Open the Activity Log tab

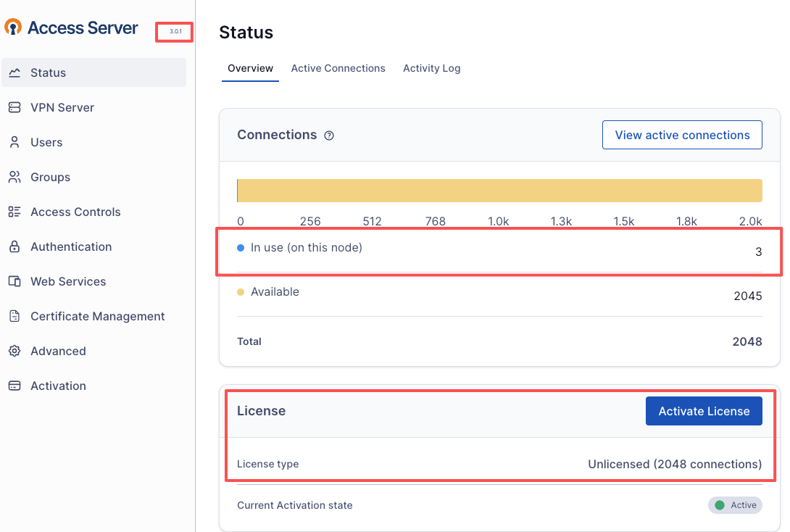coord(431,68)
